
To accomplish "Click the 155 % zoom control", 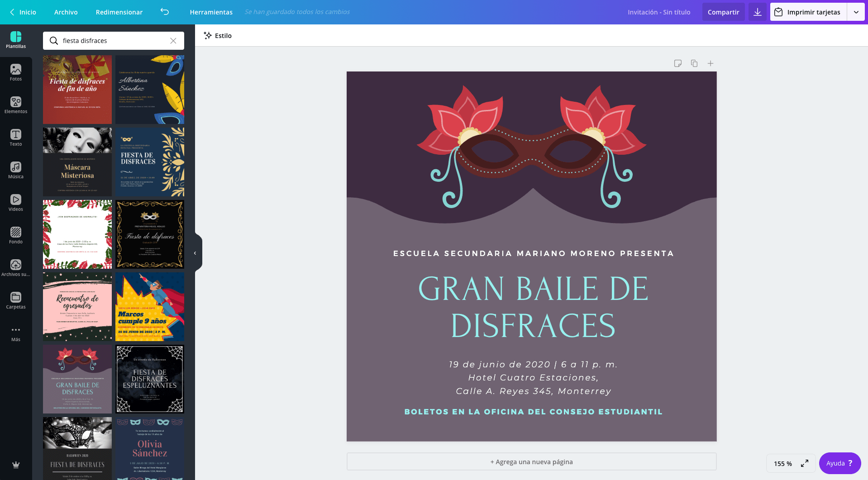I will (x=782, y=463).
